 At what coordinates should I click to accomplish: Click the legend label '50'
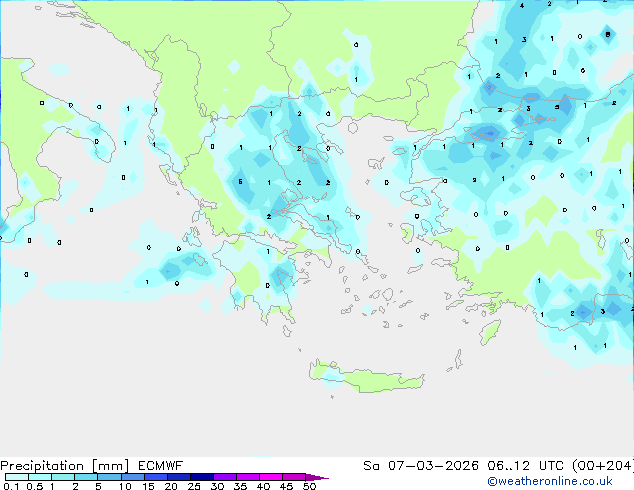coord(310,486)
